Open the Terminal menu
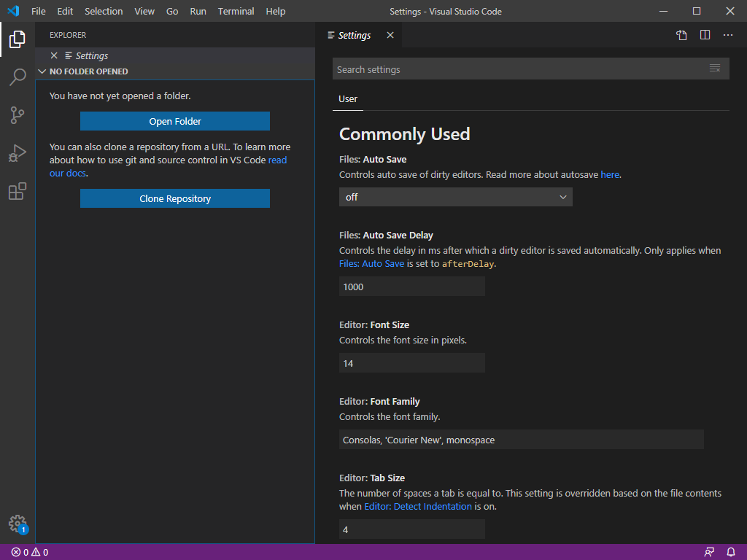Screen dimensions: 747x560 236,11
